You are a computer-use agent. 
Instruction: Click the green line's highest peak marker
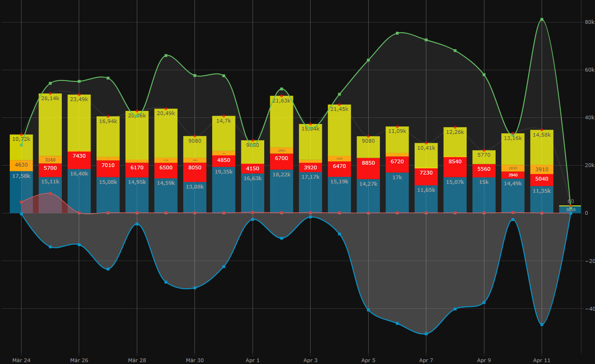(x=542, y=20)
